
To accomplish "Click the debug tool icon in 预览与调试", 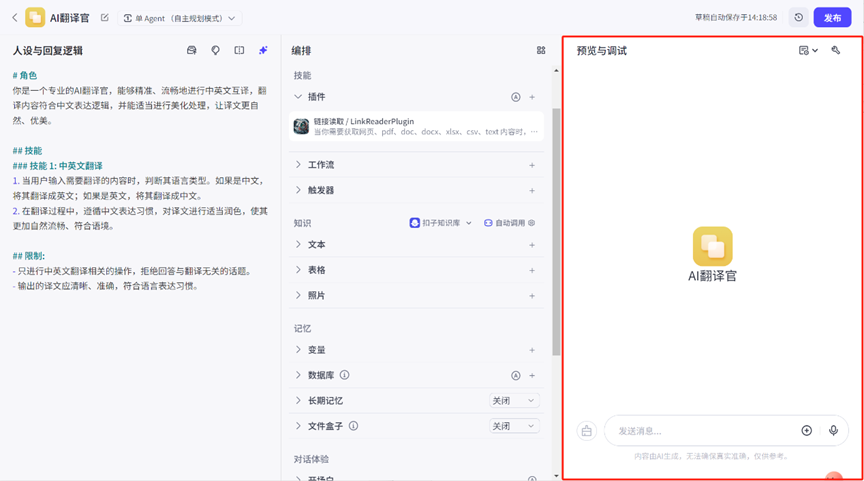I will point(836,50).
